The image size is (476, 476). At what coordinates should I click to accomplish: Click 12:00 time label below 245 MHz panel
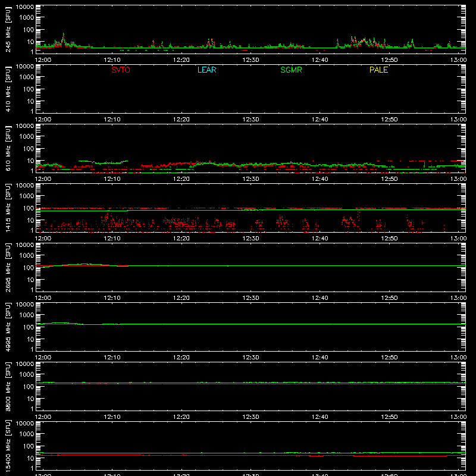pos(43,60)
